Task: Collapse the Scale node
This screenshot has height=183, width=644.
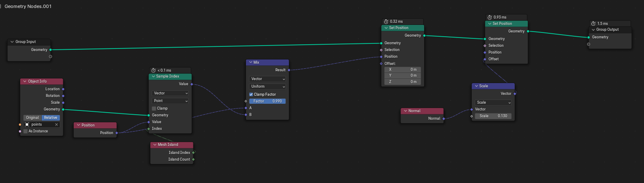Action: [x=476, y=86]
